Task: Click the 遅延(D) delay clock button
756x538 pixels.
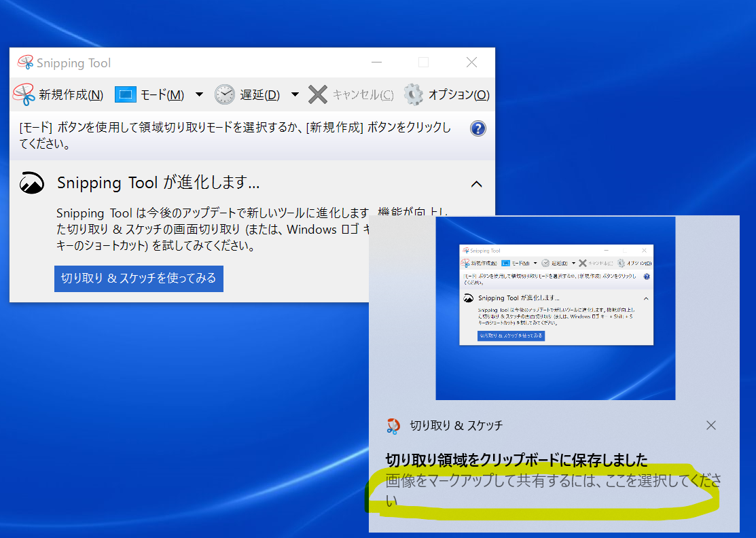Action: [247, 94]
